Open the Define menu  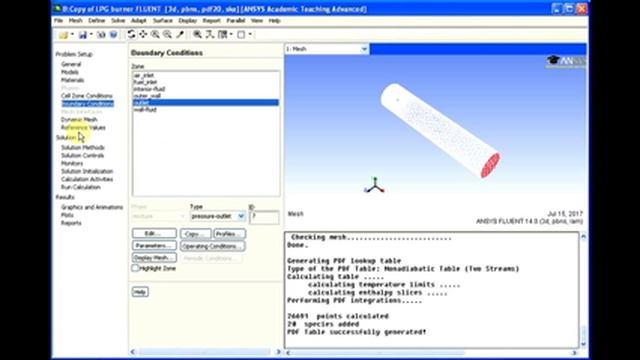point(97,20)
